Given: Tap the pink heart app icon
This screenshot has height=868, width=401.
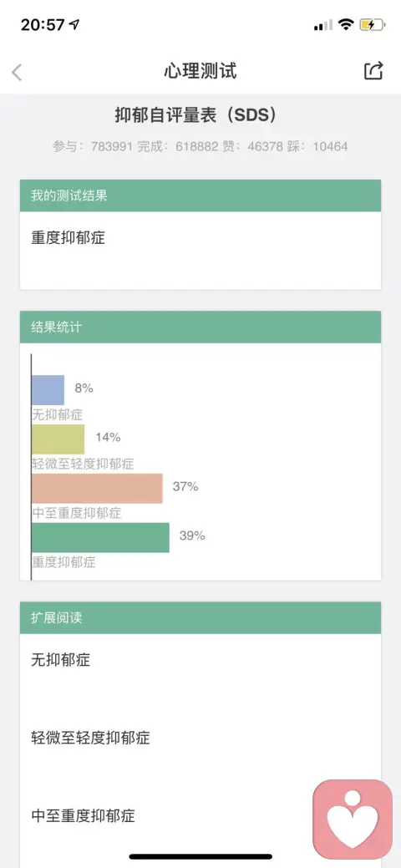Looking at the screenshot, I should (353, 820).
